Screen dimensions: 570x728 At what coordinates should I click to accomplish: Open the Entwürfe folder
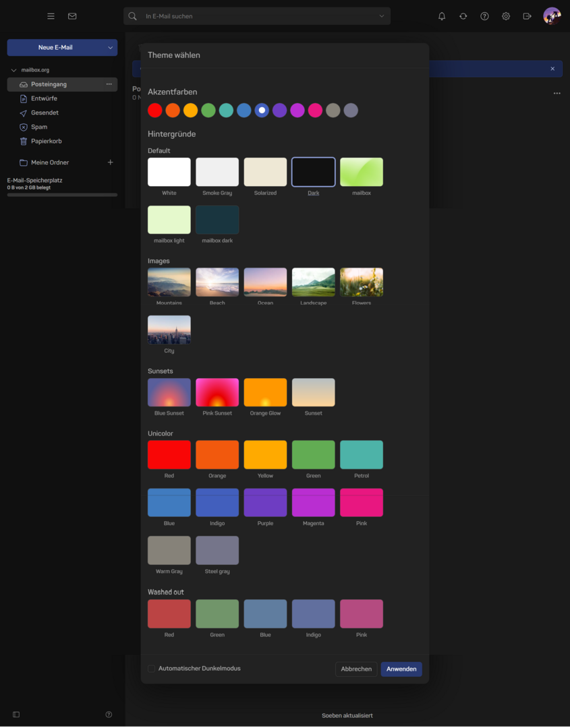click(x=44, y=98)
